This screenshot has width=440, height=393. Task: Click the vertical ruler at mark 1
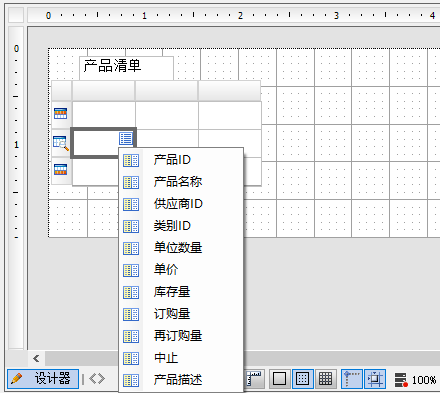16,145
